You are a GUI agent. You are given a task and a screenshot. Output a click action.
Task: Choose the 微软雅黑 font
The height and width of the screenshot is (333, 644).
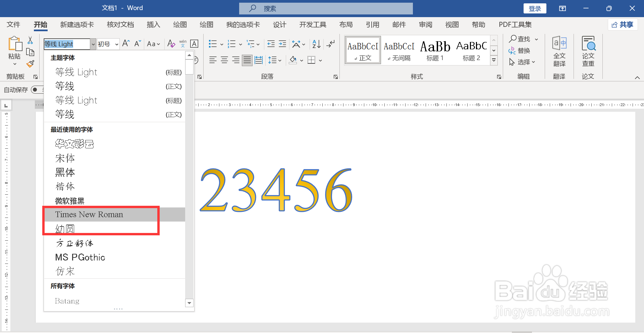pos(114,201)
